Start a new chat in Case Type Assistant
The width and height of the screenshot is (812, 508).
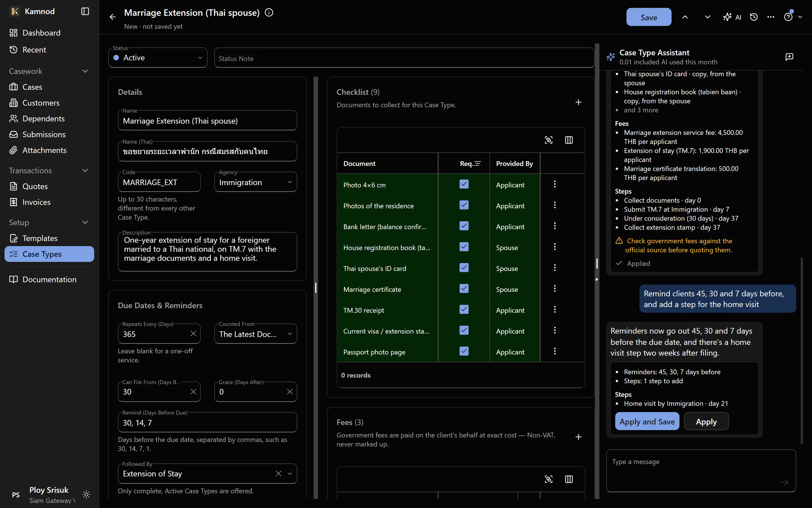click(x=789, y=57)
